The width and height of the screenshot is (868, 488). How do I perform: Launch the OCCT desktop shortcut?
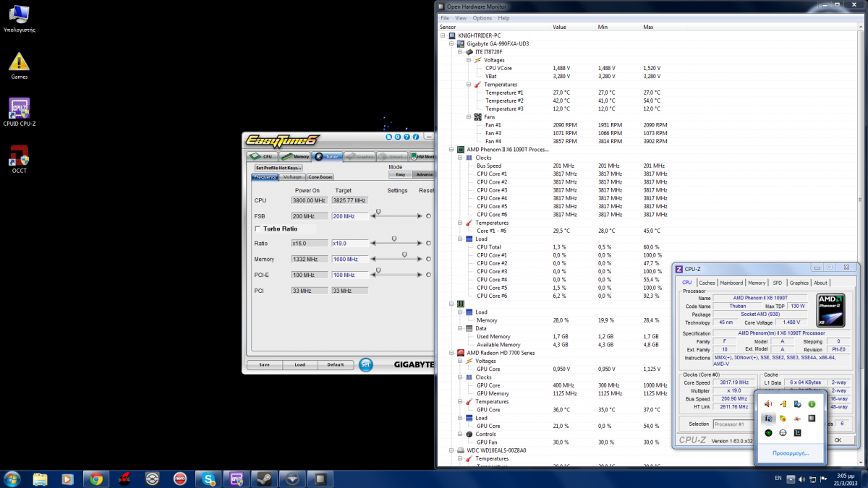tap(19, 158)
